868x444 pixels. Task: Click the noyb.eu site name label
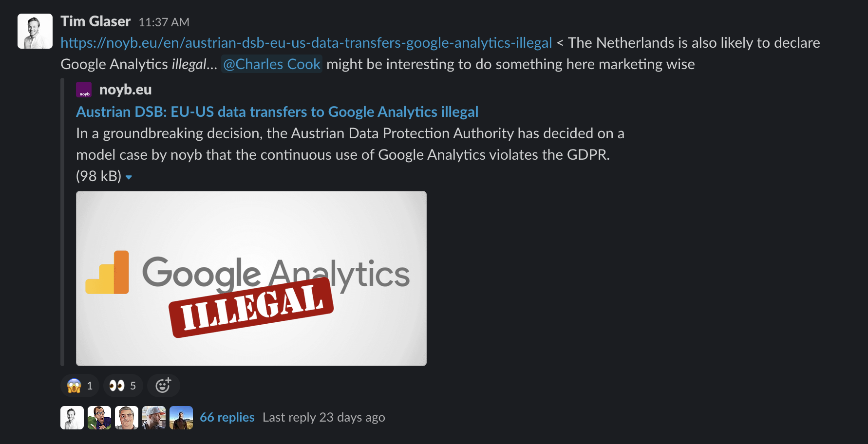coord(126,90)
